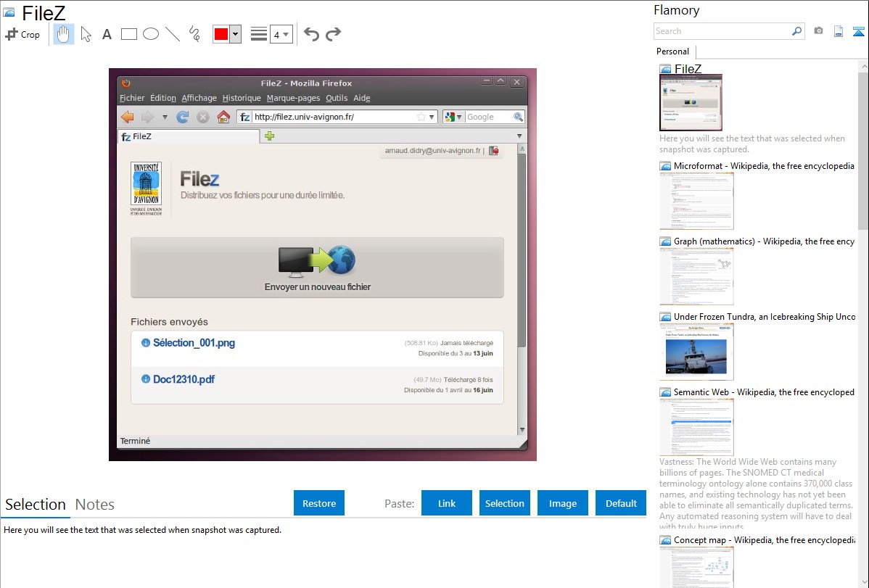Open the navigation history dropdown arrow
This screenshot has height=588, width=869.
165,117
